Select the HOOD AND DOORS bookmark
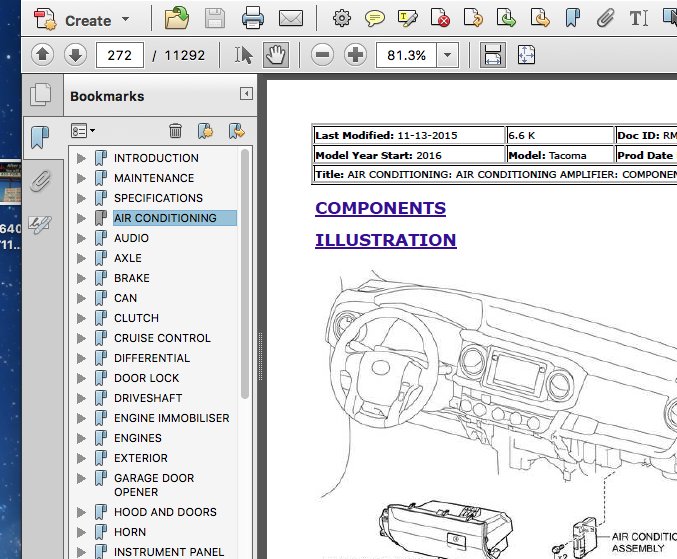Viewport: 677px width, 559px height. point(165,512)
